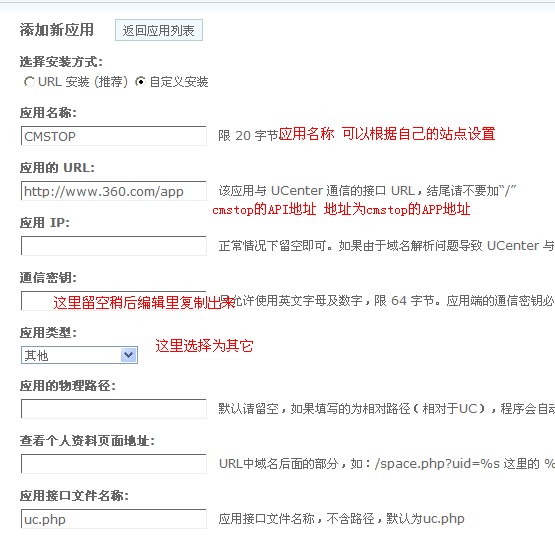The height and width of the screenshot is (543, 555).
Task: Click the 通信密钥 input field
Action: tap(114, 301)
